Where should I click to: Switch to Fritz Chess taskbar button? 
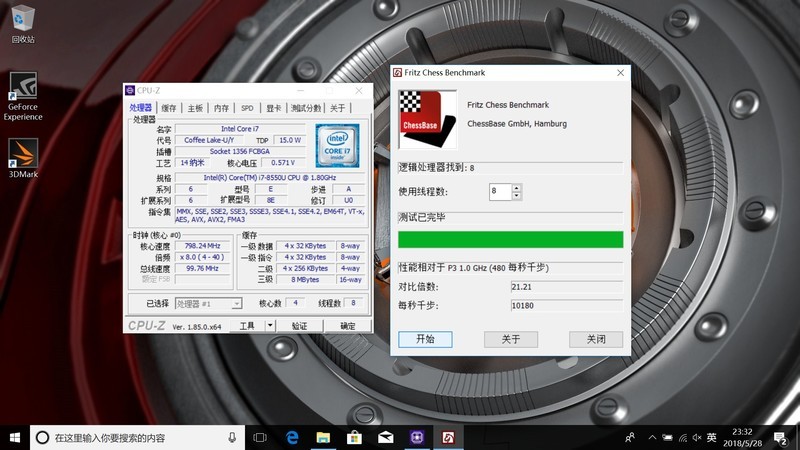click(448, 437)
